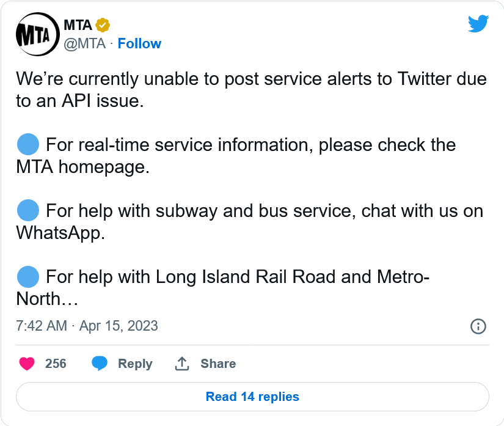Click the Reply text label
Screen dimensions: 504x426
tap(135, 364)
